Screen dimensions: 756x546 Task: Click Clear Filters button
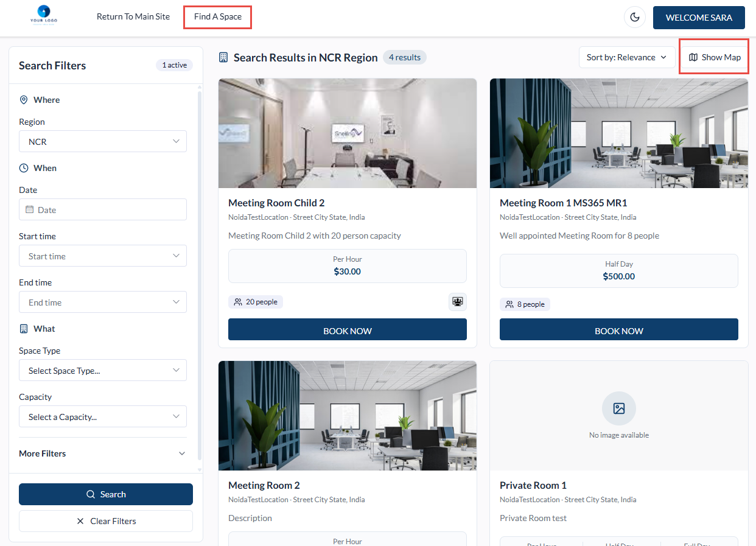click(106, 521)
